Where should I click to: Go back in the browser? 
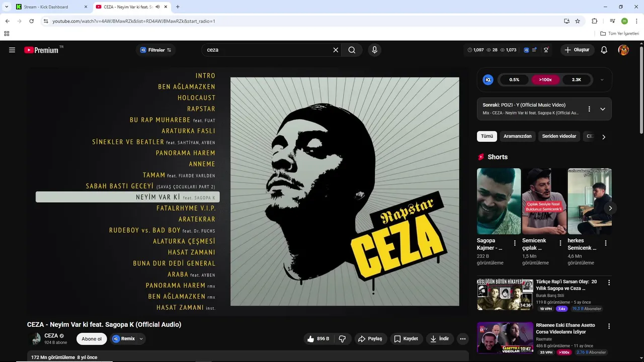7,21
